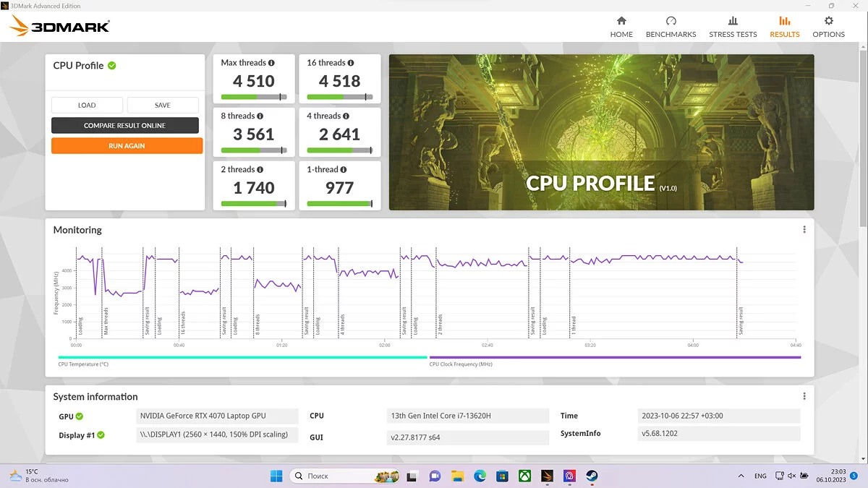This screenshot has height=488, width=868.
Task: Open Steam from the taskbar
Action: click(x=592, y=476)
